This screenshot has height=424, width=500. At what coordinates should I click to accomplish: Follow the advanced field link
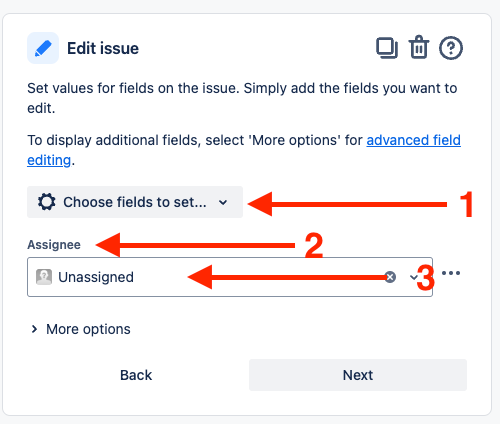point(414,140)
